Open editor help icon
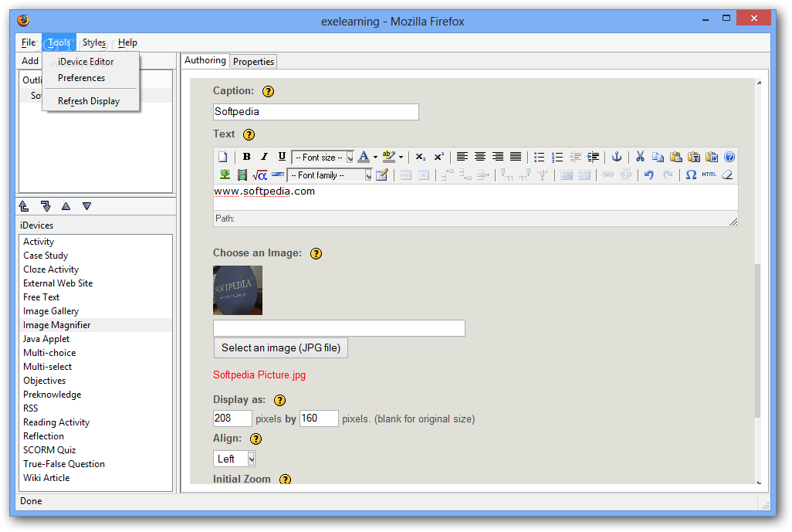The image size is (792, 532). coord(729,157)
